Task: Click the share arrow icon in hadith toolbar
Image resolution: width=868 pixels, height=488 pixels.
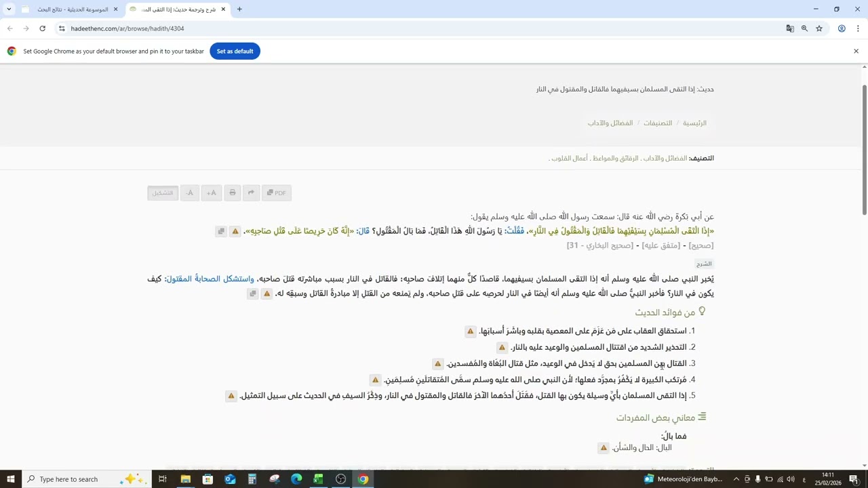Action: coord(251,193)
